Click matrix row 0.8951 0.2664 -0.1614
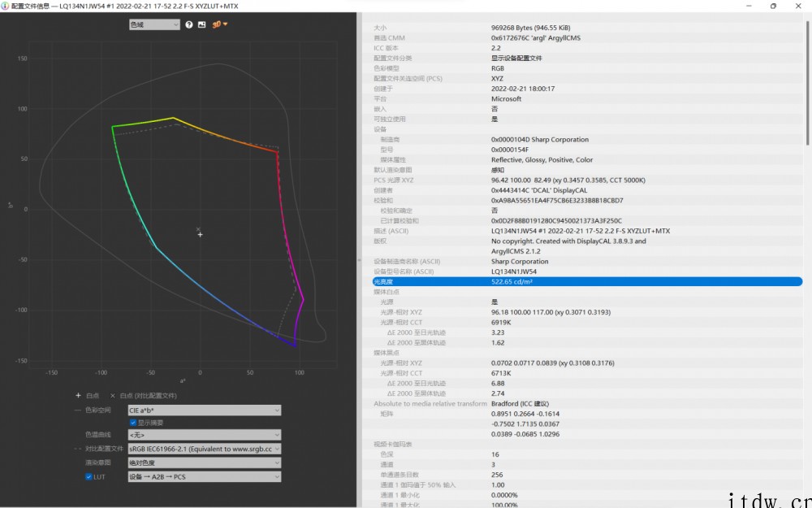 click(x=525, y=414)
